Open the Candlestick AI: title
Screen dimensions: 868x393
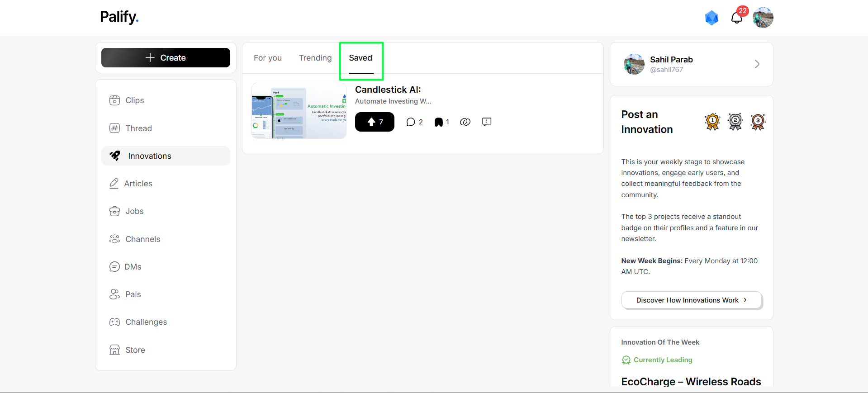point(388,90)
